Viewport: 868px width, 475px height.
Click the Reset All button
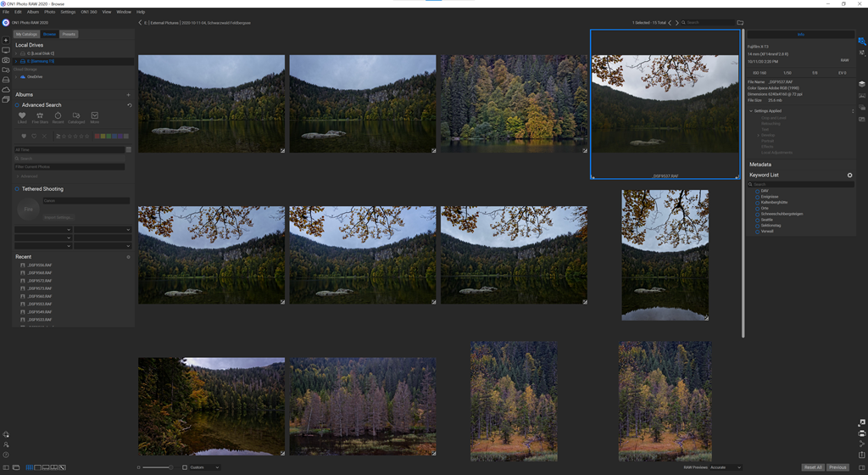pyautogui.click(x=813, y=467)
